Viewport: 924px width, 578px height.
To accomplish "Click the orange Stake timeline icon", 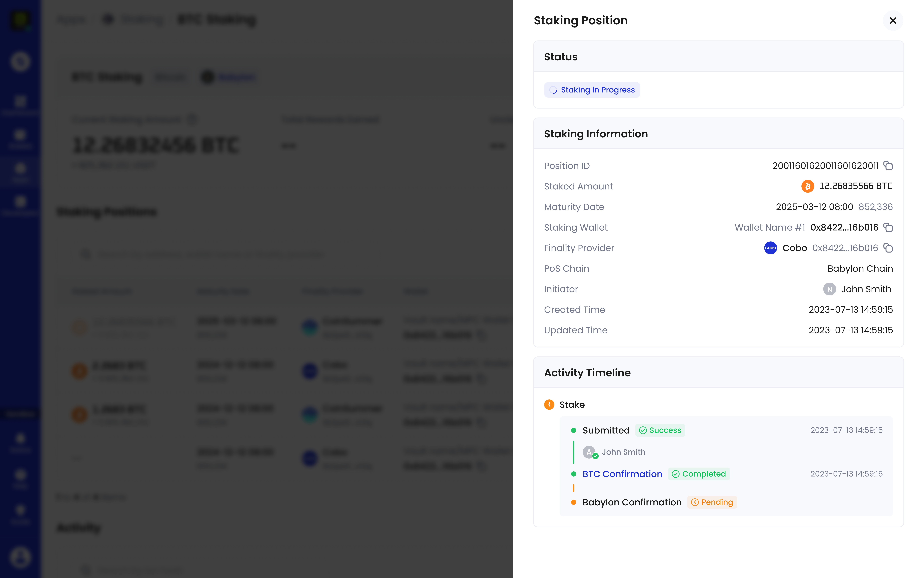I will 549,404.
